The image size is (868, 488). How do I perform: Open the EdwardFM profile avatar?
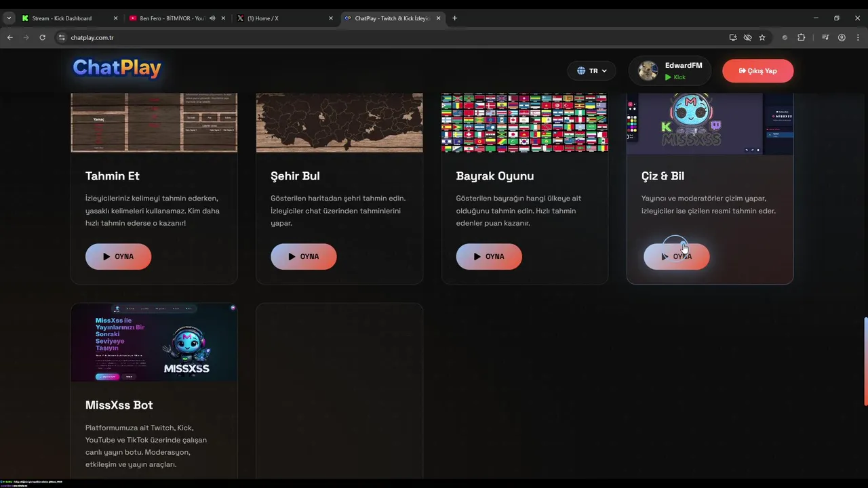[x=648, y=70]
